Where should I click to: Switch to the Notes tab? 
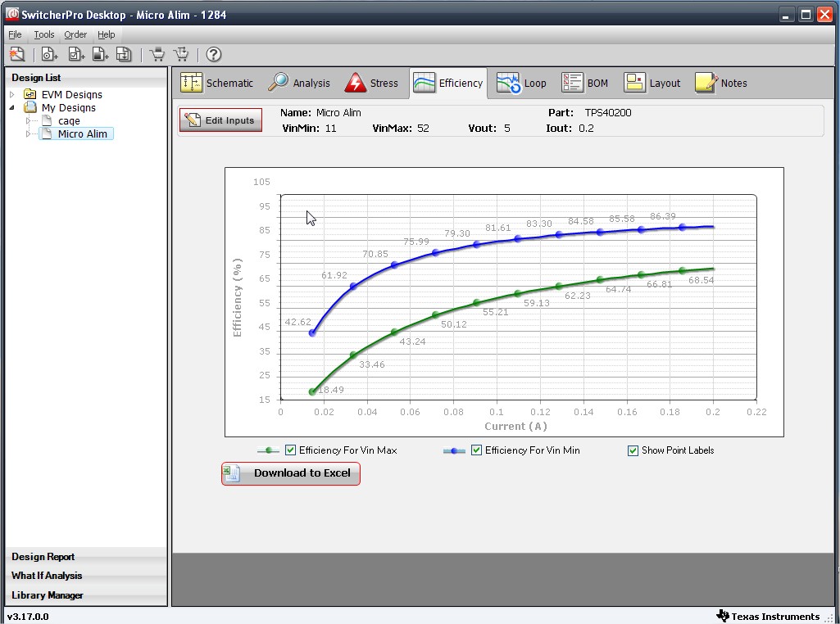(722, 83)
